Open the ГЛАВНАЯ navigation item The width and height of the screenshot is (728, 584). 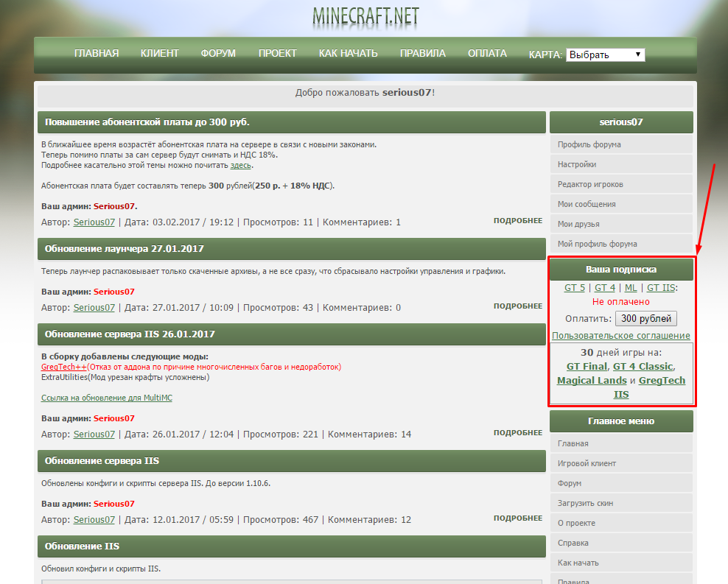[x=97, y=53]
